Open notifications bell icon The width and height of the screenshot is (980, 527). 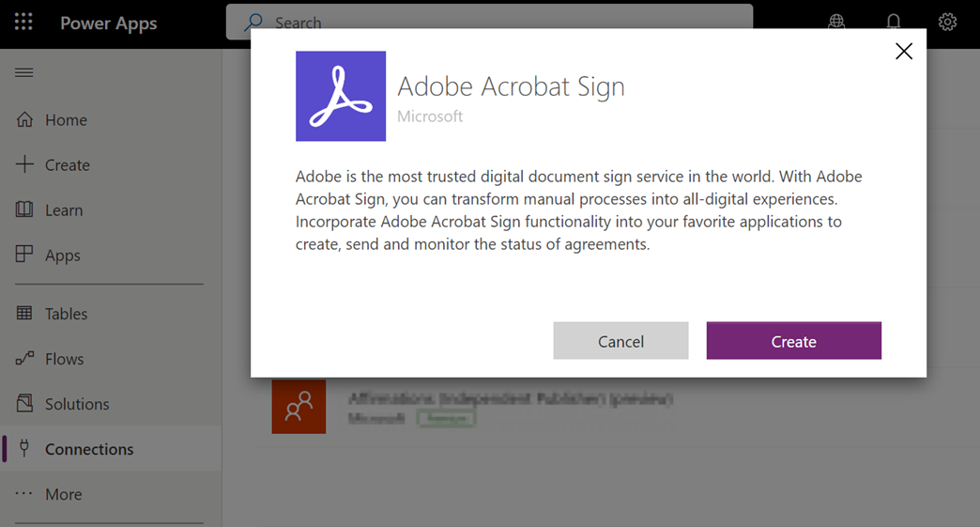pos(893,22)
